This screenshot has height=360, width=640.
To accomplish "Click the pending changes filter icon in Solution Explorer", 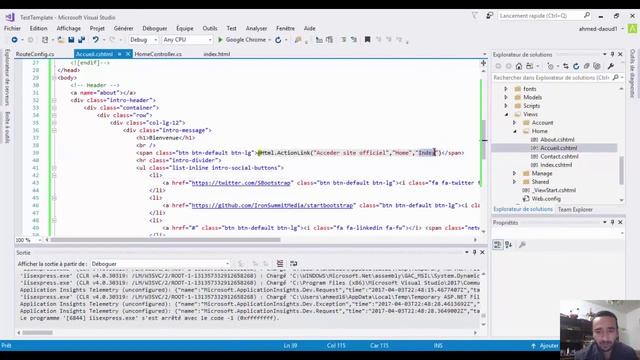I will (x=551, y=66).
